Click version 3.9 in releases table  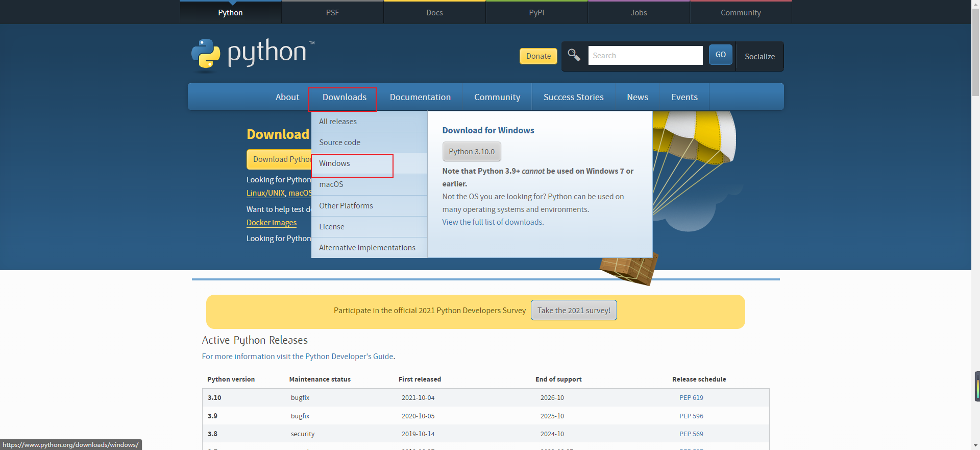pyautogui.click(x=212, y=416)
